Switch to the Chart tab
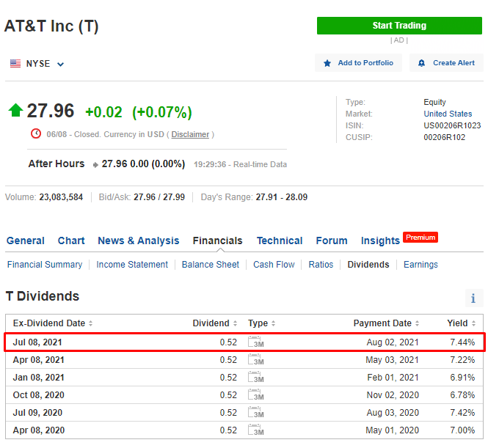This screenshot has height=448, width=488. click(71, 240)
